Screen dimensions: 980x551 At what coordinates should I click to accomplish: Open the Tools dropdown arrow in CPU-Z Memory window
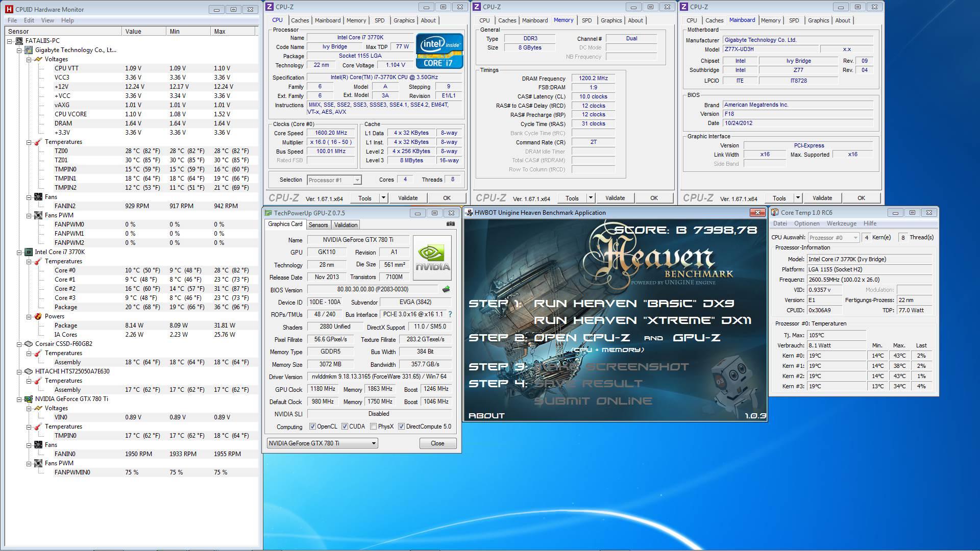591,198
